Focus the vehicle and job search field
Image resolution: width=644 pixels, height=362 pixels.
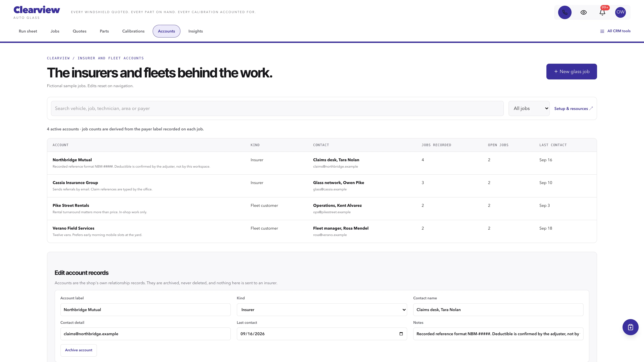coord(277,108)
